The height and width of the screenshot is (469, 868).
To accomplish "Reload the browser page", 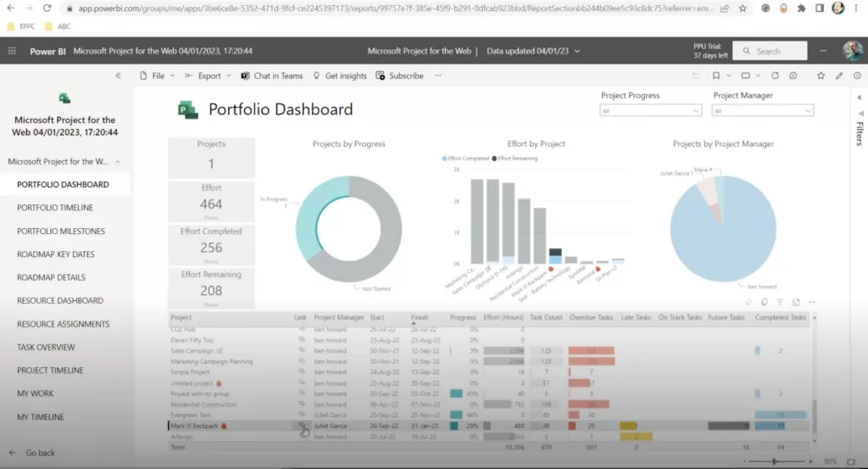I will click(47, 8).
